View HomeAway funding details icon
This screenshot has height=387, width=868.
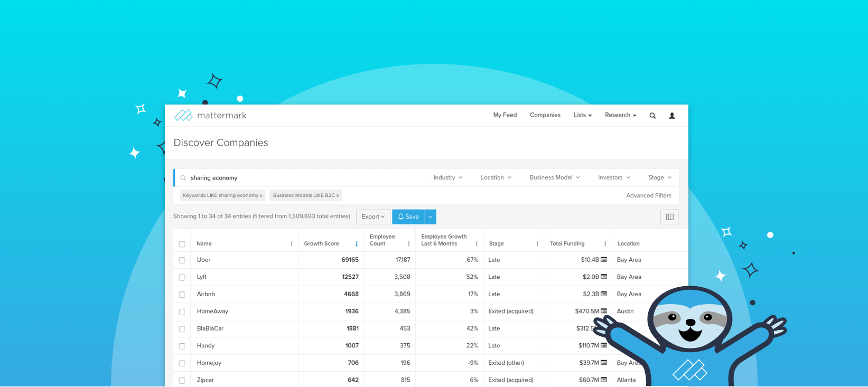604,311
